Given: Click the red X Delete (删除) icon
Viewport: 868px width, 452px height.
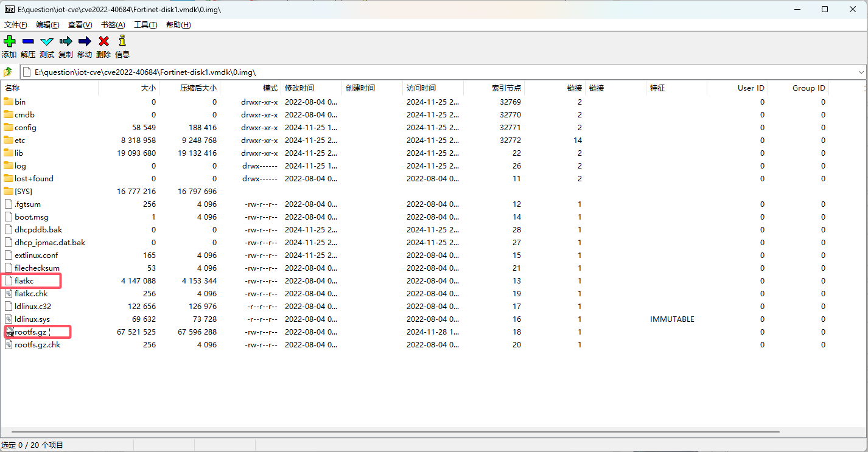Looking at the screenshot, I should (x=103, y=41).
